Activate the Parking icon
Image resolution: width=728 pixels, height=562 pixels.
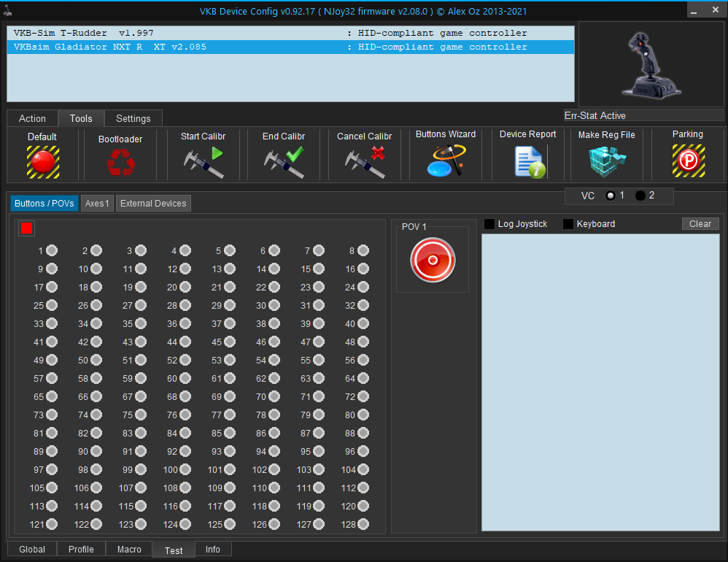point(689,161)
